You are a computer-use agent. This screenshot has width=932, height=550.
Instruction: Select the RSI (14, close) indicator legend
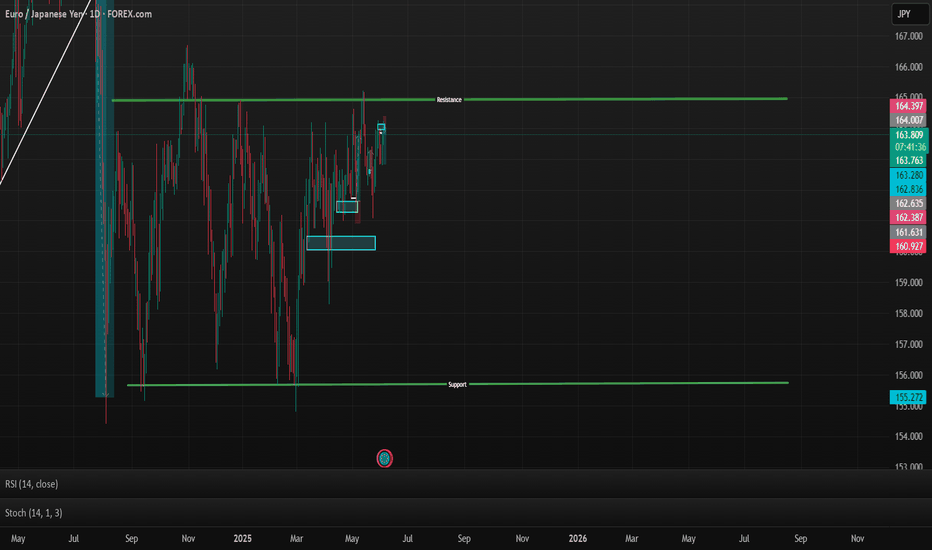32,484
